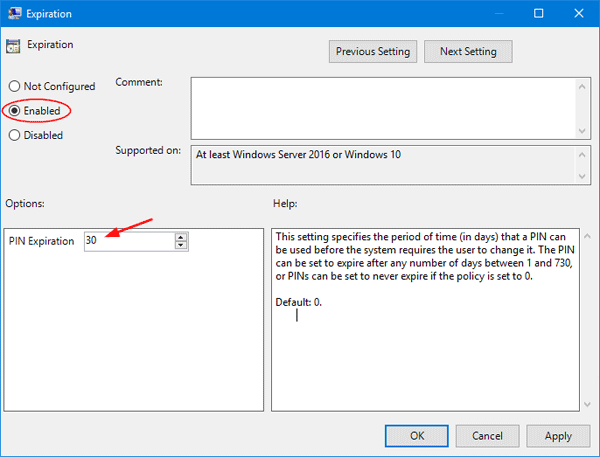Confirm settings with the OK button
Viewport: 600px width, 457px height.
(x=417, y=435)
